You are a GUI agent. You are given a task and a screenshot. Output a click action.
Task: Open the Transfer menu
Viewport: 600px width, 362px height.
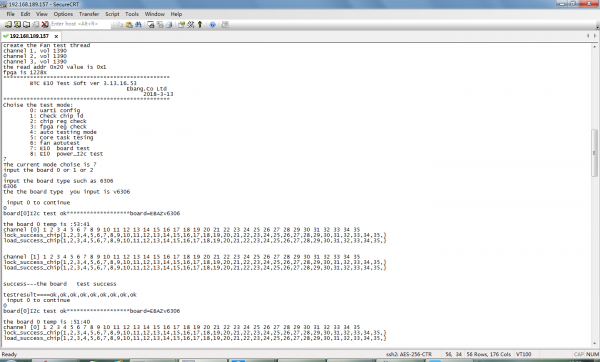pyautogui.click(x=89, y=14)
